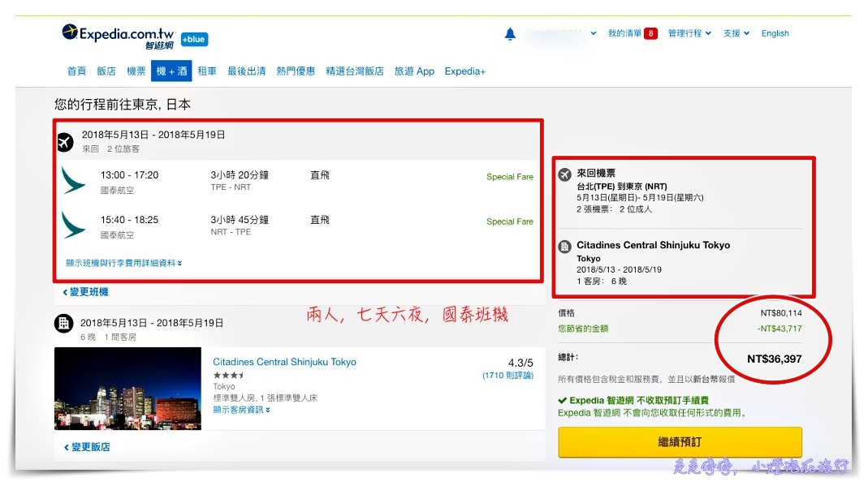868x486 pixels.
Task: Click the star rating of Citadines hotel
Action: [229, 375]
